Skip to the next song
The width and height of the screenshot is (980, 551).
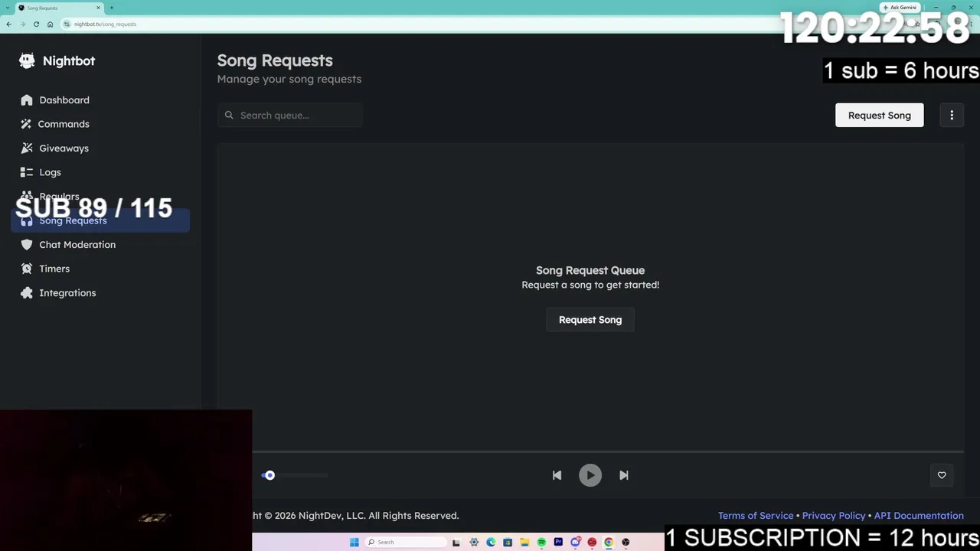tap(624, 475)
